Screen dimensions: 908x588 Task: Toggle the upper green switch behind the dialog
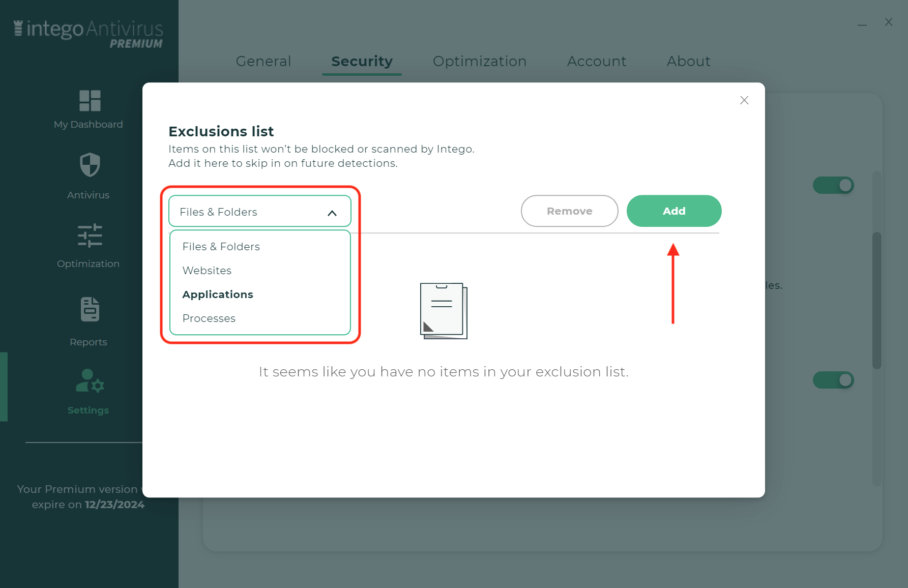[x=833, y=185]
